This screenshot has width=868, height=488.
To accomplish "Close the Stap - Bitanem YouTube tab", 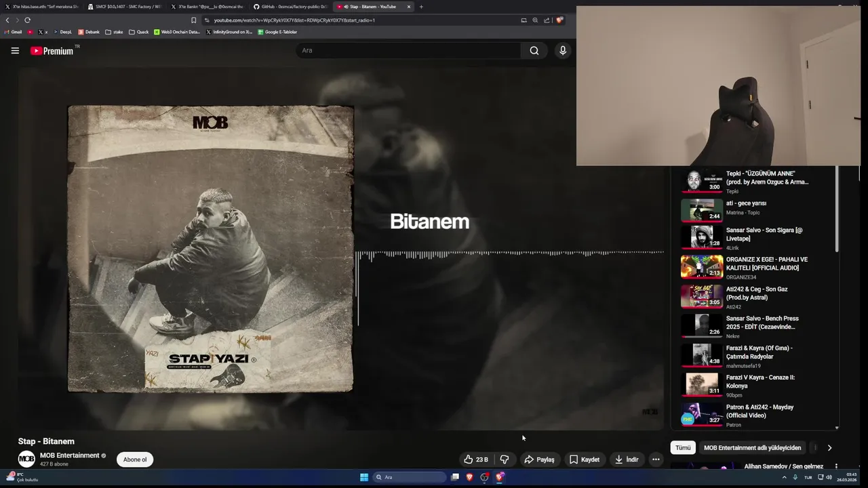I will pyautogui.click(x=408, y=7).
